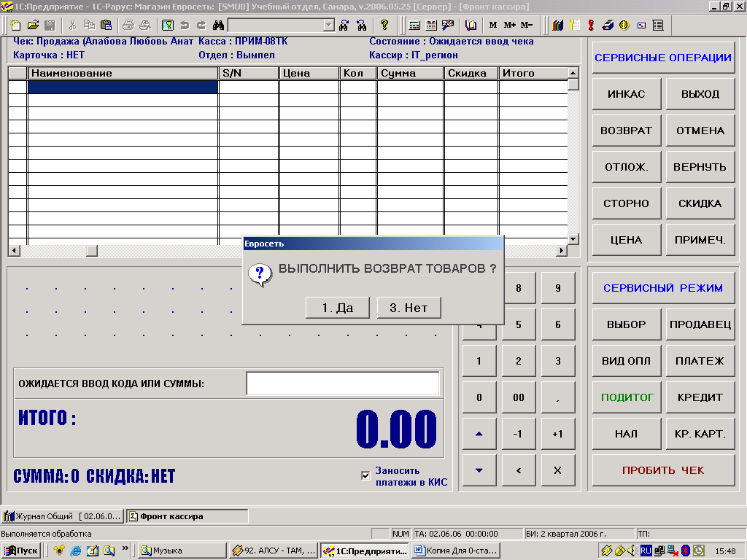Click the colored books journals icon
The image size is (747, 560).
(x=557, y=26)
